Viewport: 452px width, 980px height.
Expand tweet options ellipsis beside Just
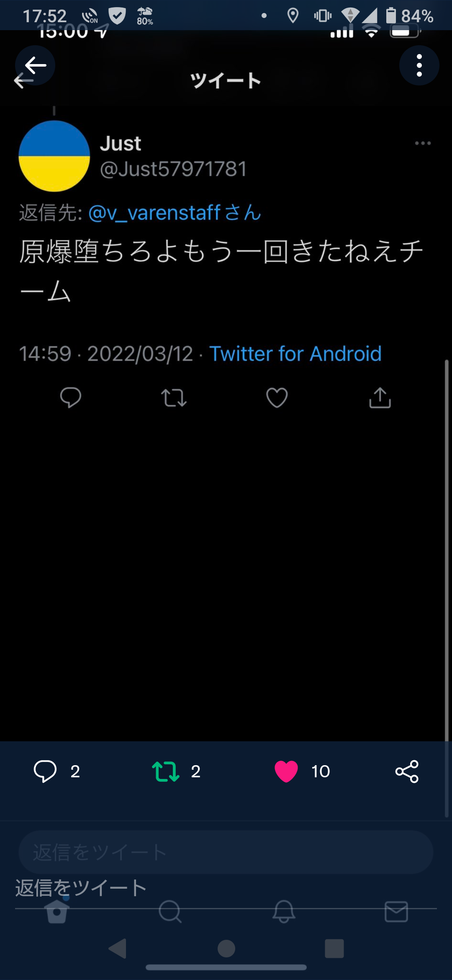click(423, 143)
